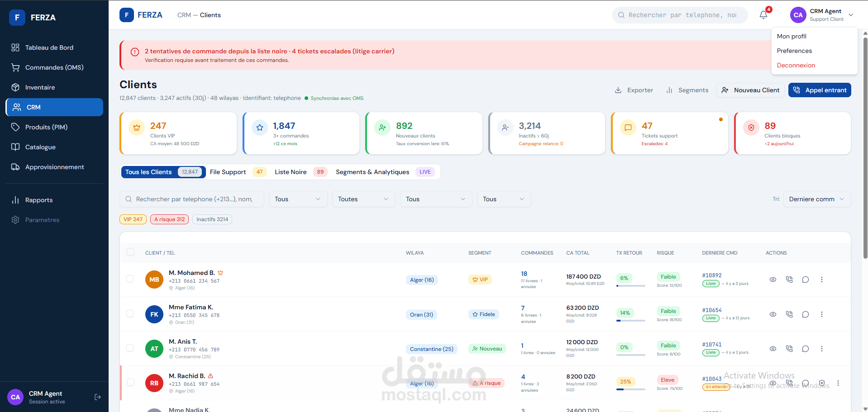
Task: Focus the client search by telephone field
Action: [x=192, y=199]
